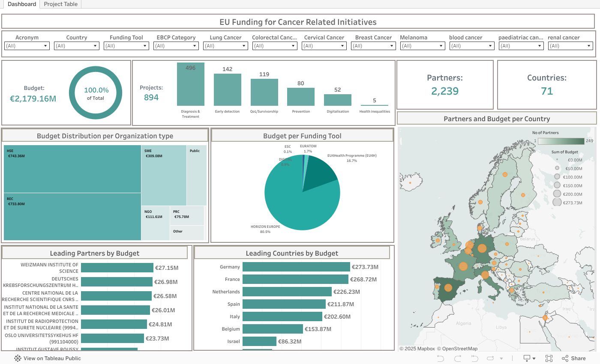The height and width of the screenshot is (364, 600).
Task: Open View on Tableau Public link
Action: pyautogui.click(x=52, y=358)
